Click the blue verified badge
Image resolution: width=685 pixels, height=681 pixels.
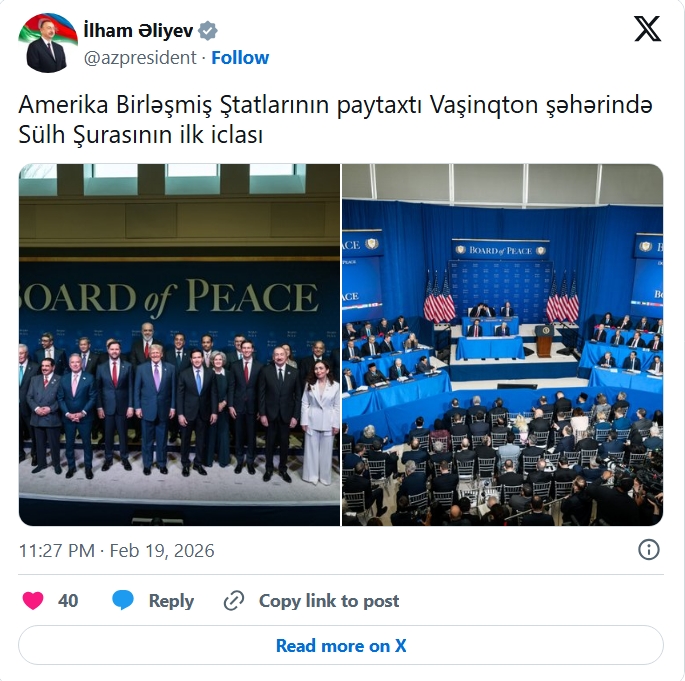(208, 31)
